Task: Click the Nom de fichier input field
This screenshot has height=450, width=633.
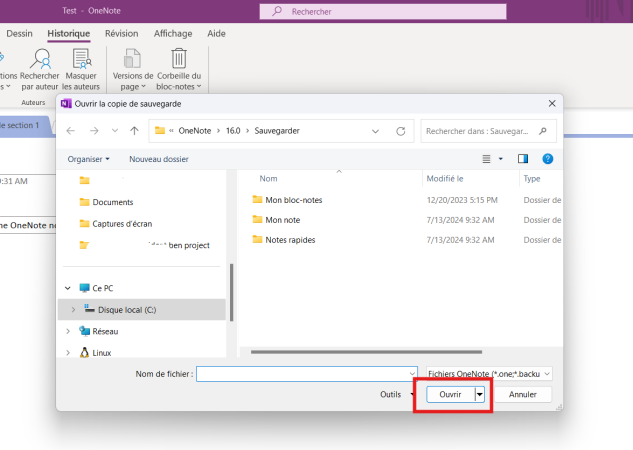Action: point(305,373)
